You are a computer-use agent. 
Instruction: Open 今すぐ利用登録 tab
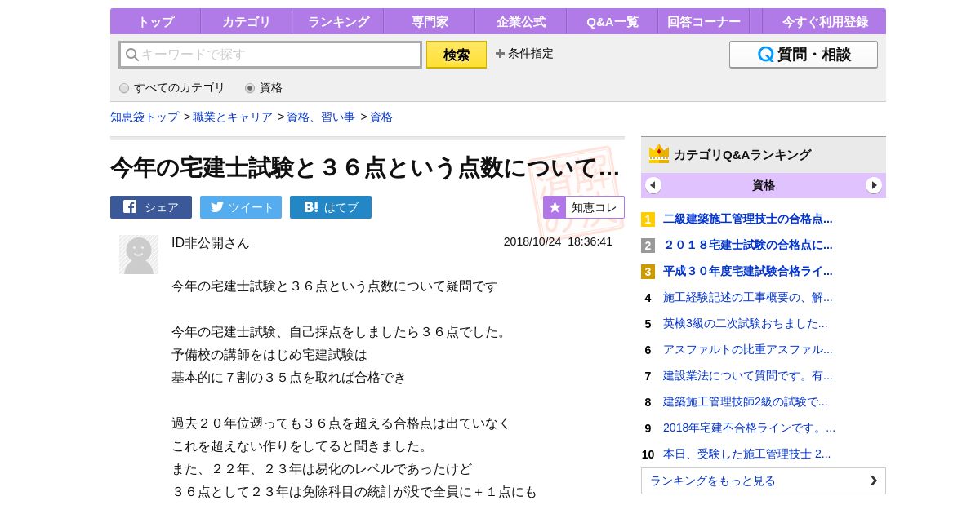824,21
